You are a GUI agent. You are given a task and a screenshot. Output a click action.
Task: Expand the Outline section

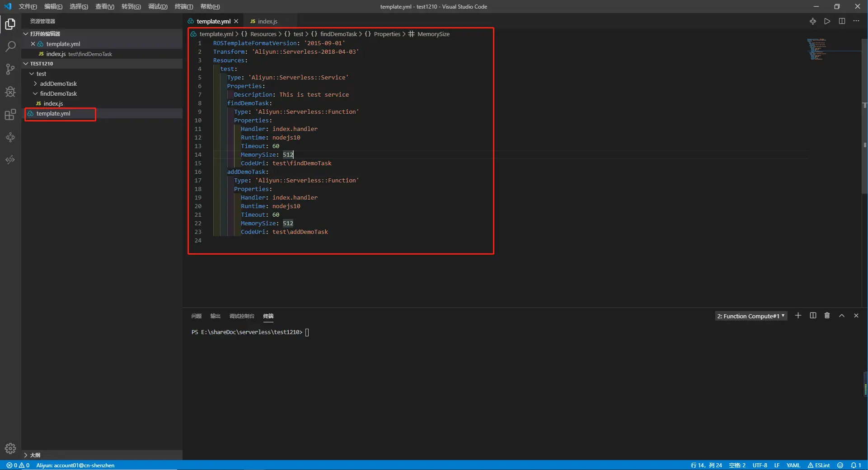pos(102,455)
